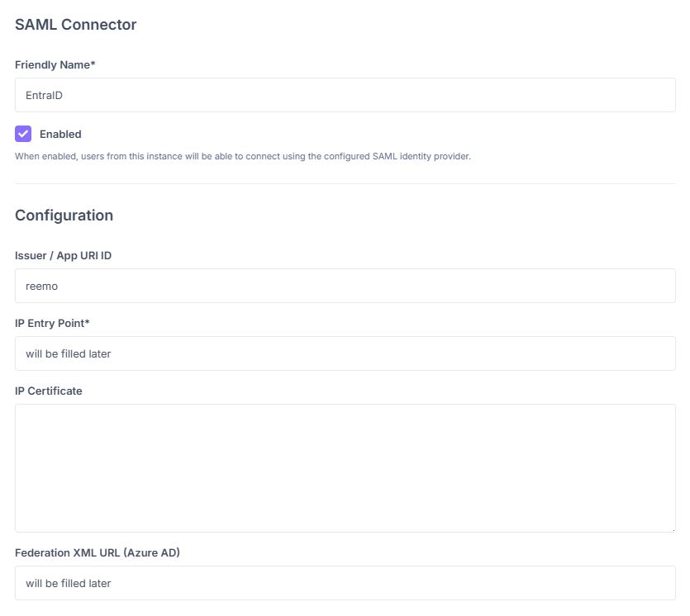The image size is (690, 616).
Task: Click the SAML Connector heading
Action: 76,25
